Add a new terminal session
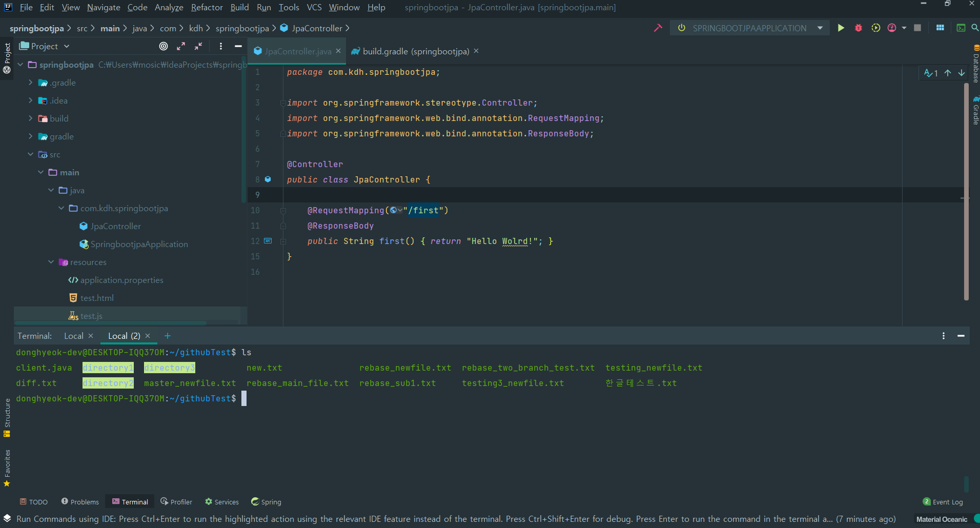Viewport: 980px width, 528px height. pyautogui.click(x=168, y=336)
